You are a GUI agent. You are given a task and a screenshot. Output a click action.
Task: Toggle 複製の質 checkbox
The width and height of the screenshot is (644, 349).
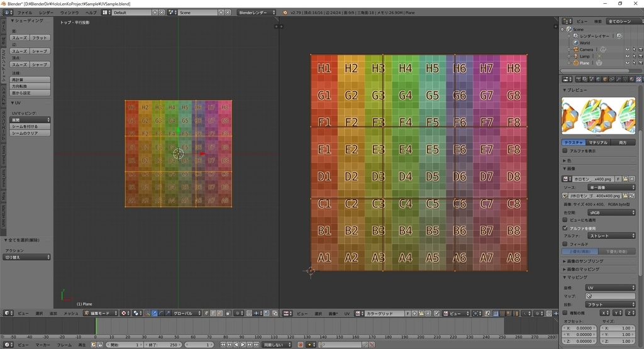565,313
